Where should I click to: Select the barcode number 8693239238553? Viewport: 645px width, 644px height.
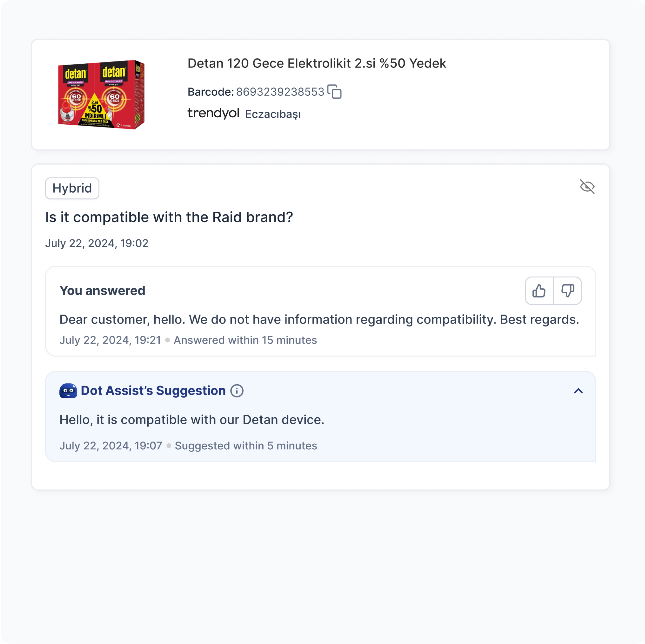(x=280, y=92)
